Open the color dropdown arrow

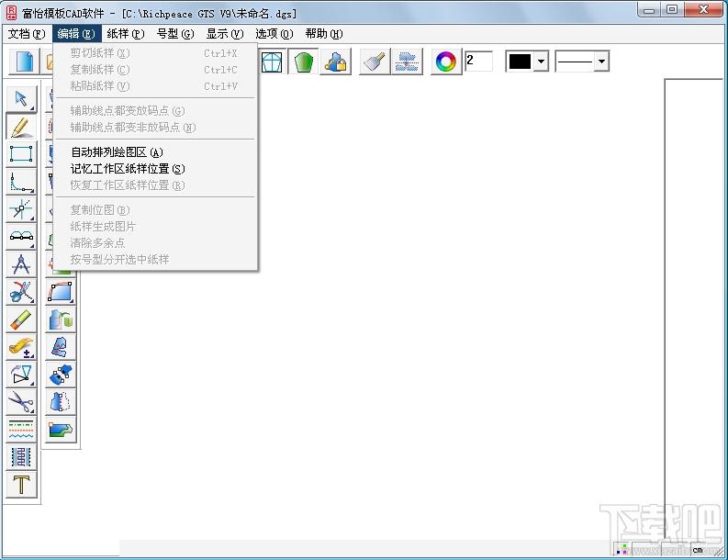[x=541, y=61]
